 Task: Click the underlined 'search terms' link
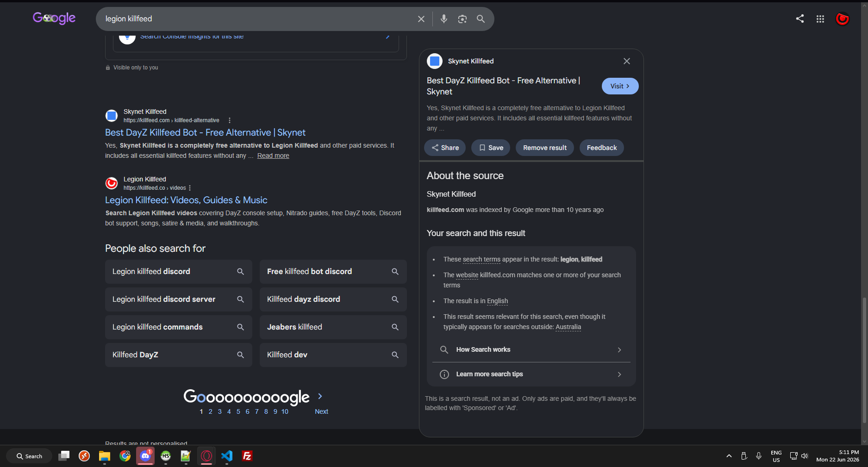pos(481,260)
